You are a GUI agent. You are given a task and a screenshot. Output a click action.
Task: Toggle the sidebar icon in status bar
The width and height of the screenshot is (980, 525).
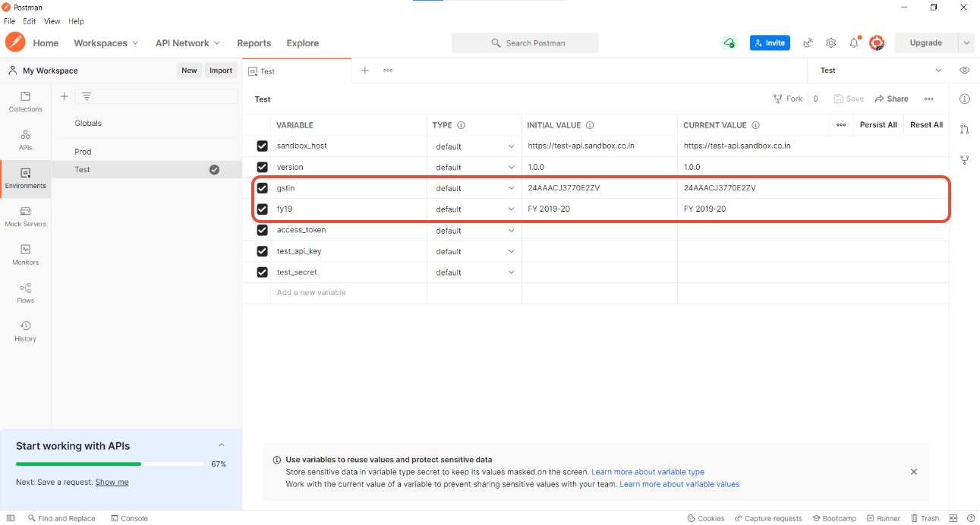pyautogui.click(x=11, y=518)
